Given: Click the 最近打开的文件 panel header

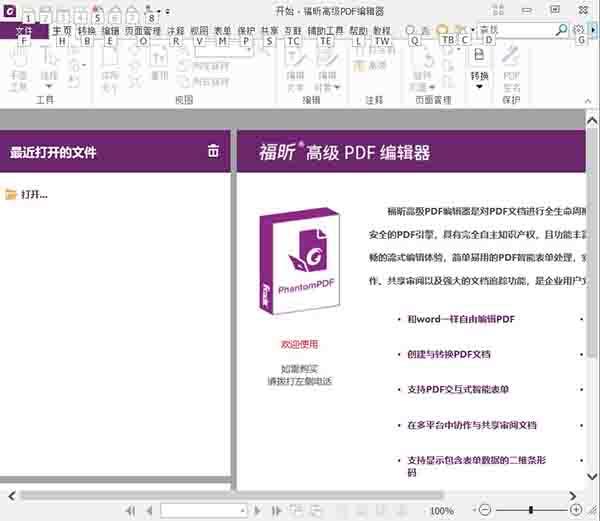Looking at the screenshot, I should 115,151.
